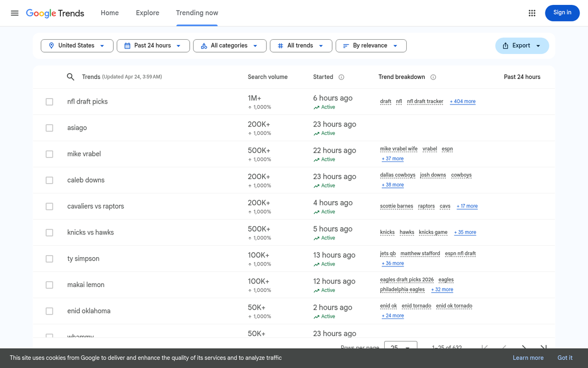This screenshot has width=588, height=368.
Task: Click the search magnifier in the Trends table
Action: click(x=70, y=77)
